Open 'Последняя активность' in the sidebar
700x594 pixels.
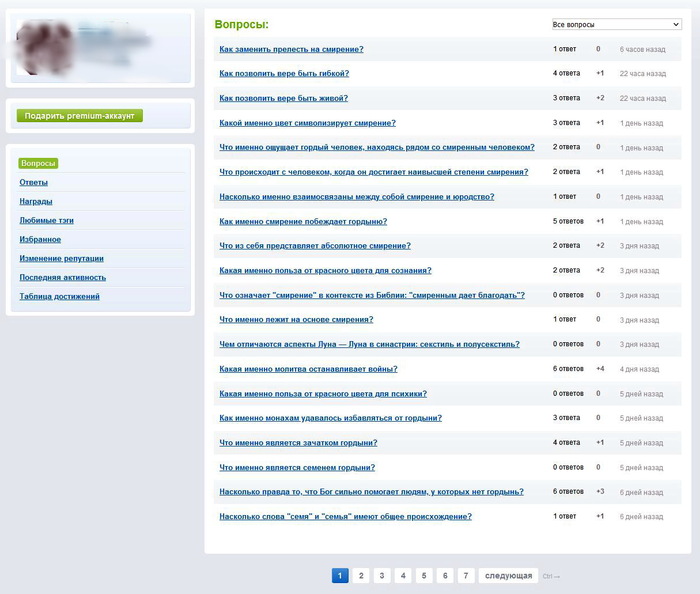[62, 277]
